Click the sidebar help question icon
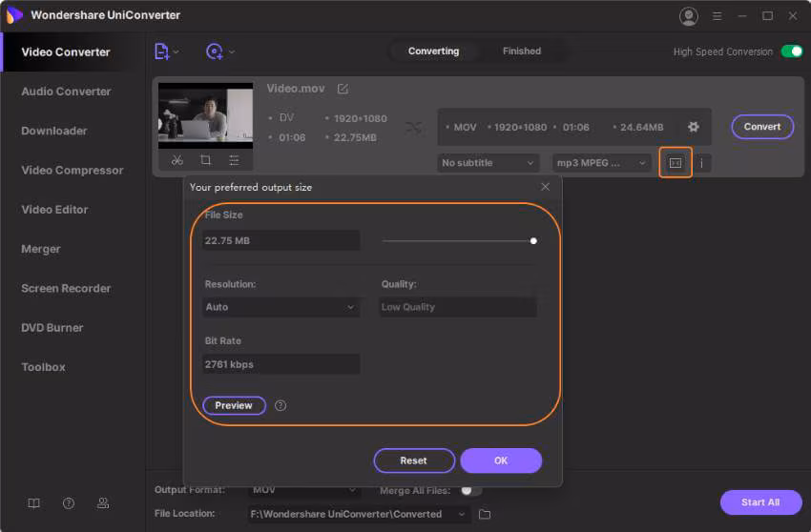The height and width of the screenshot is (532, 811). 69,503
